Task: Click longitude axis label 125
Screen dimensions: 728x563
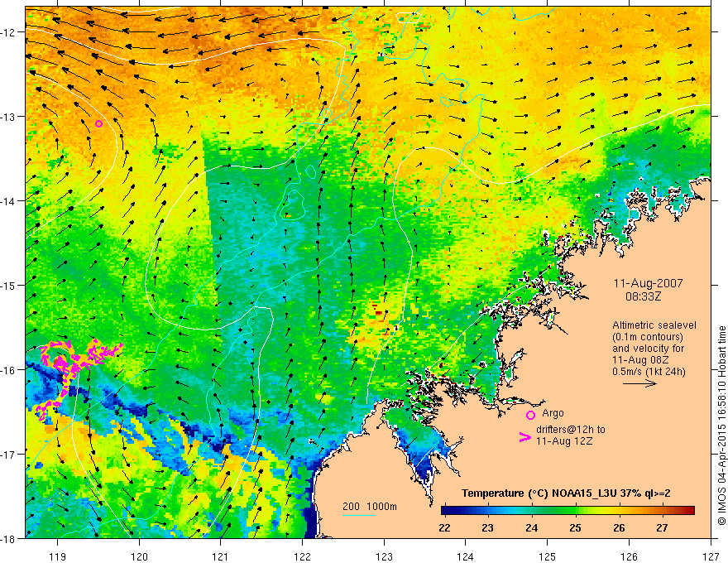Action: tap(548, 556)
